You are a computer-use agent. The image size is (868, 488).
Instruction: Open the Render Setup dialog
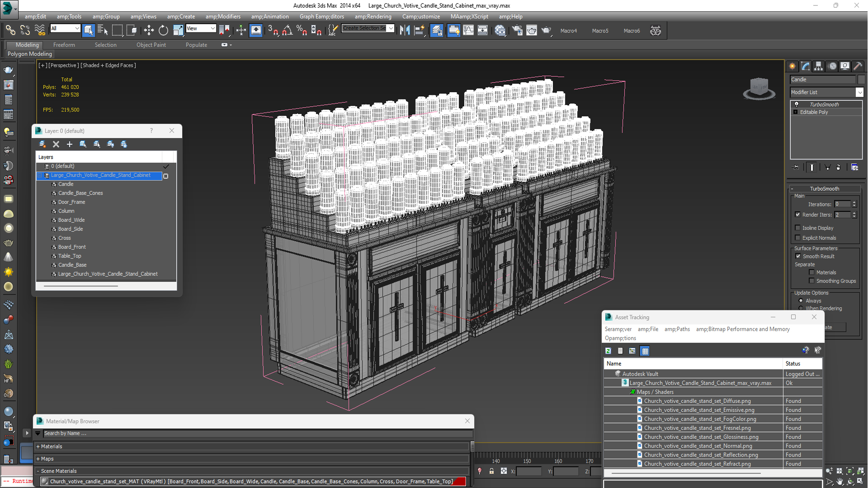point(517,30)
